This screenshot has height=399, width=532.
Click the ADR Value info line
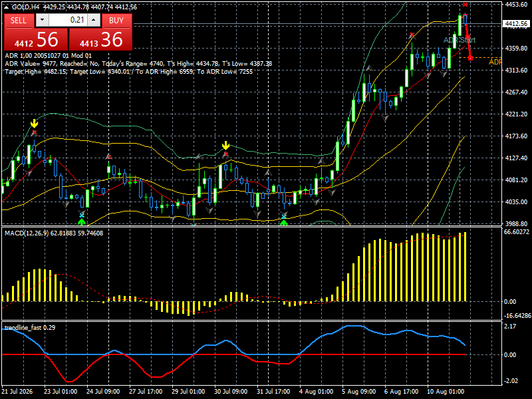[138, 63]
